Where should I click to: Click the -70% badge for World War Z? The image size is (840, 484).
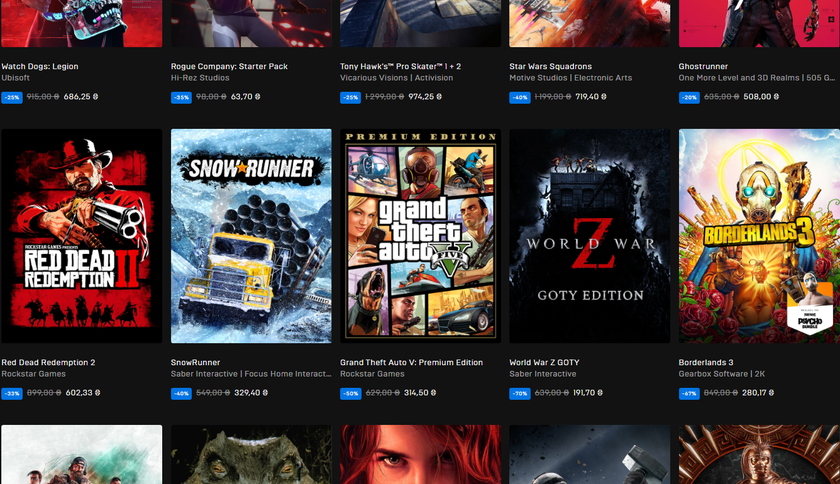click(520, 393)
